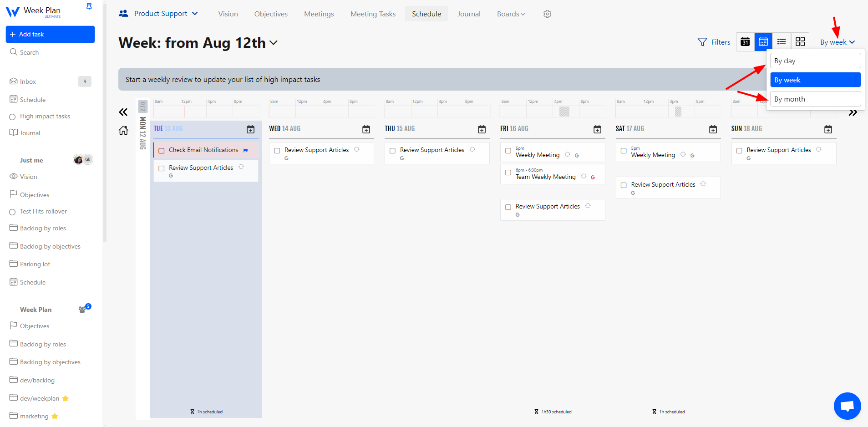Open the Vision tab
Screen dimensions: 868x427
(x=228, y=14)
